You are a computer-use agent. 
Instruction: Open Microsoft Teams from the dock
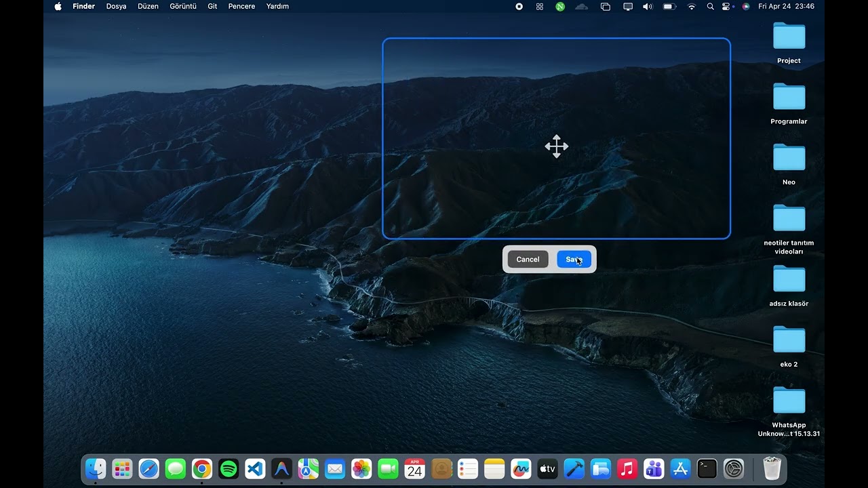click(x=654, y=468)
